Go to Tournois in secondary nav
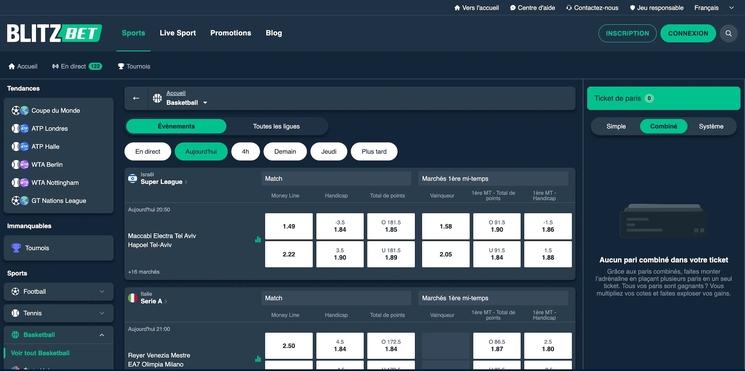 [x=134, y=67]
